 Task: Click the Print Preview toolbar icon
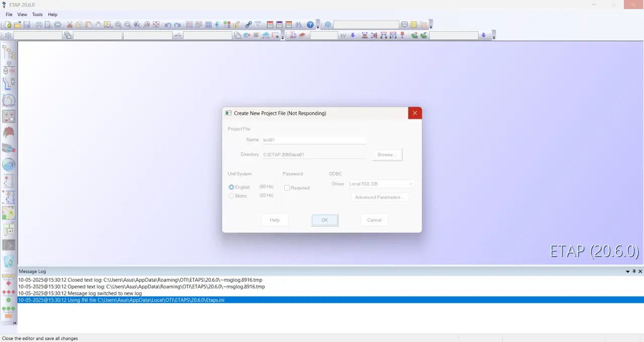(48, 25)
